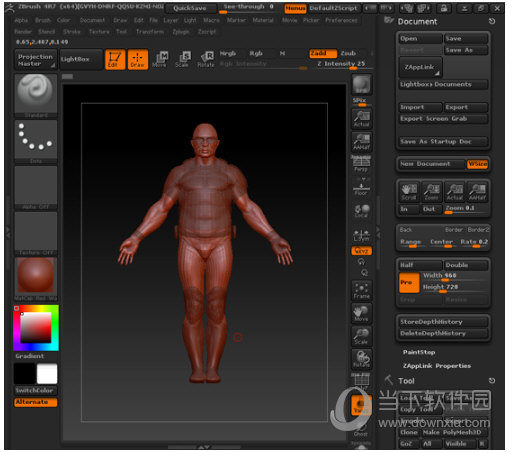Click the Frame mesh icon
This screenshot has height=452, width=515.
pos(362,291)
